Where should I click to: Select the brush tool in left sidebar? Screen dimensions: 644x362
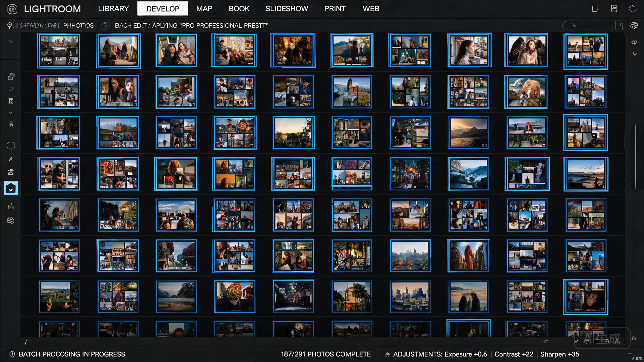[11, 159]
